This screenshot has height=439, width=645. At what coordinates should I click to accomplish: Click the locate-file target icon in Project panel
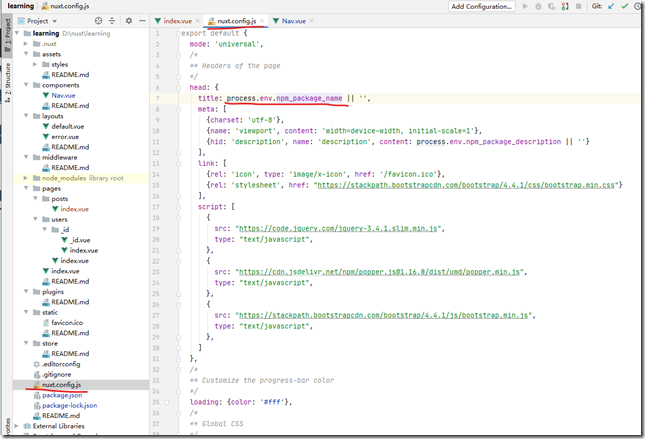pos(98,21)
